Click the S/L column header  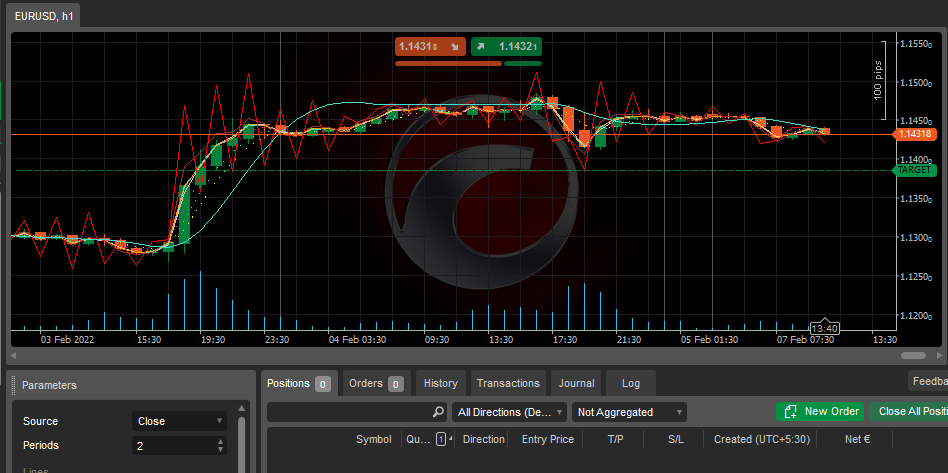(x=675, y=439)
